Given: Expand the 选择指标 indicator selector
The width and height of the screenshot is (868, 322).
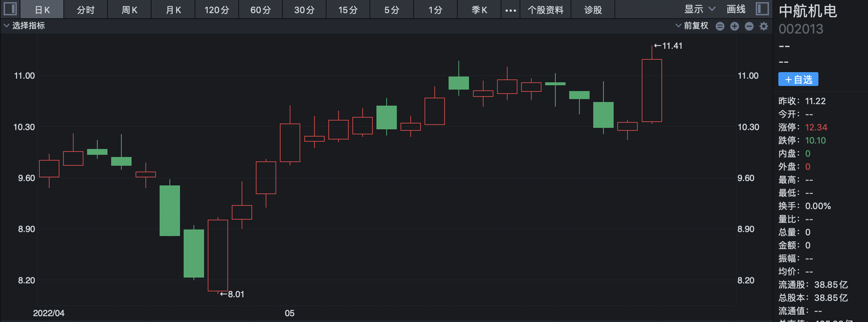Looking at the screenshot, I should tap(24, 25).
